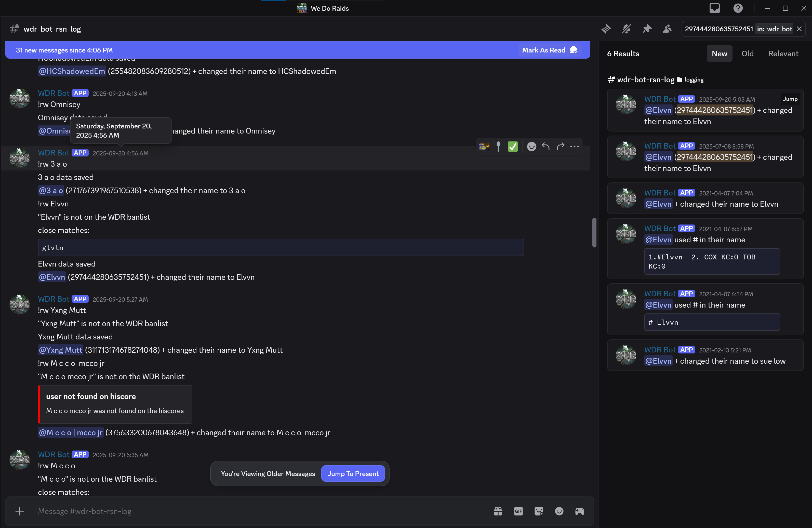Open pinned messages list
Screen dimensions: 812x528
coord(647,29)
